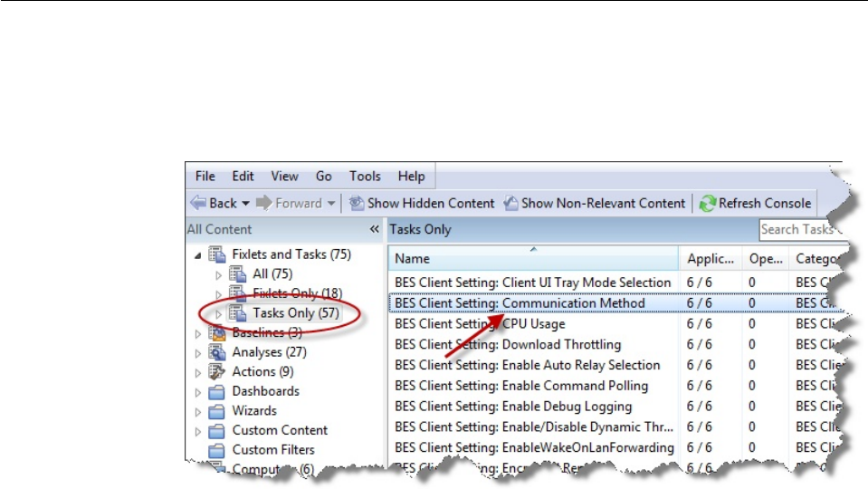Image resolution: width=868 pixels, height=489 pixels.
Task: Expand the Dashboards node
Action: [197, 393]
